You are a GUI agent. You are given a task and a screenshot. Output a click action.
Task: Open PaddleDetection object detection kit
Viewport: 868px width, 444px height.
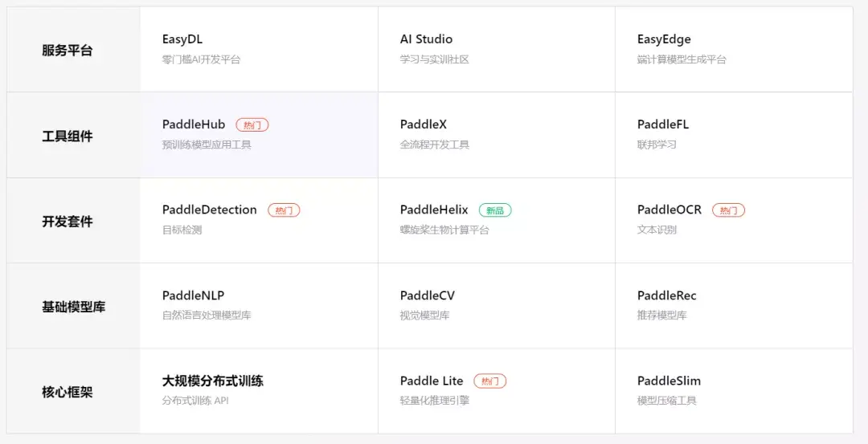[210, 210]
